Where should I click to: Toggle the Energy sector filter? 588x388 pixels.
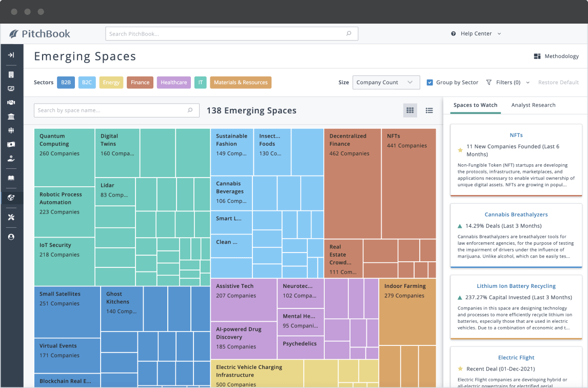[111, 82]
